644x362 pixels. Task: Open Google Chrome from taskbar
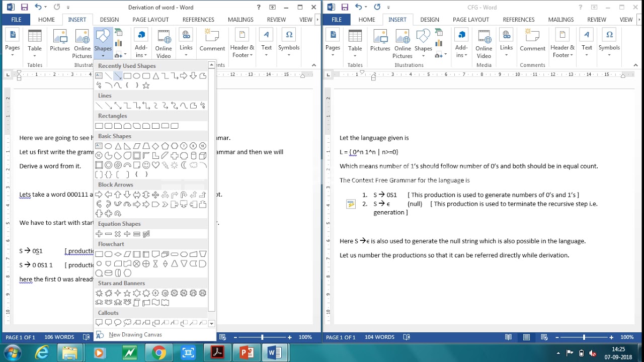pos(159,353)
